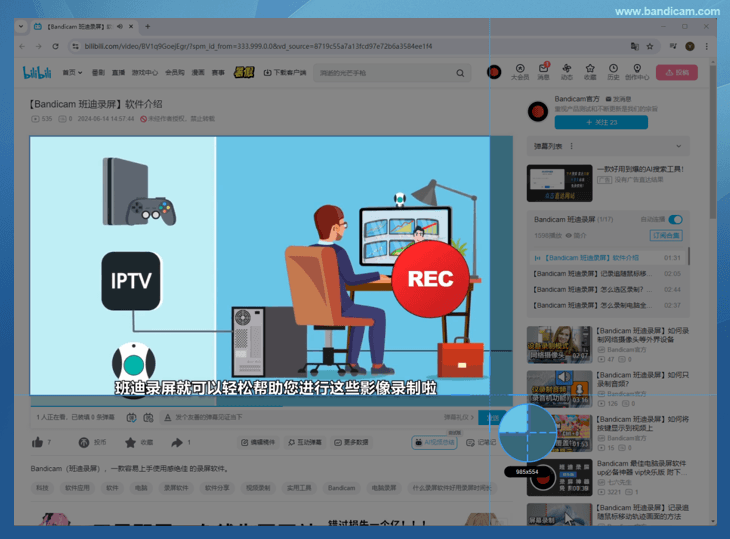Screen dimensions: 730x539
Task: Toggle the 自动连播 autoplay switch
Action: (676, 219)
